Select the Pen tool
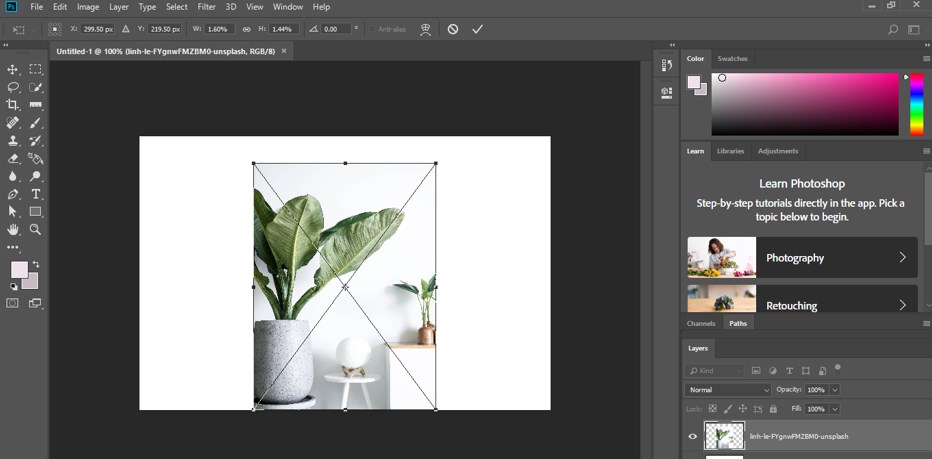 click(12, 194)
